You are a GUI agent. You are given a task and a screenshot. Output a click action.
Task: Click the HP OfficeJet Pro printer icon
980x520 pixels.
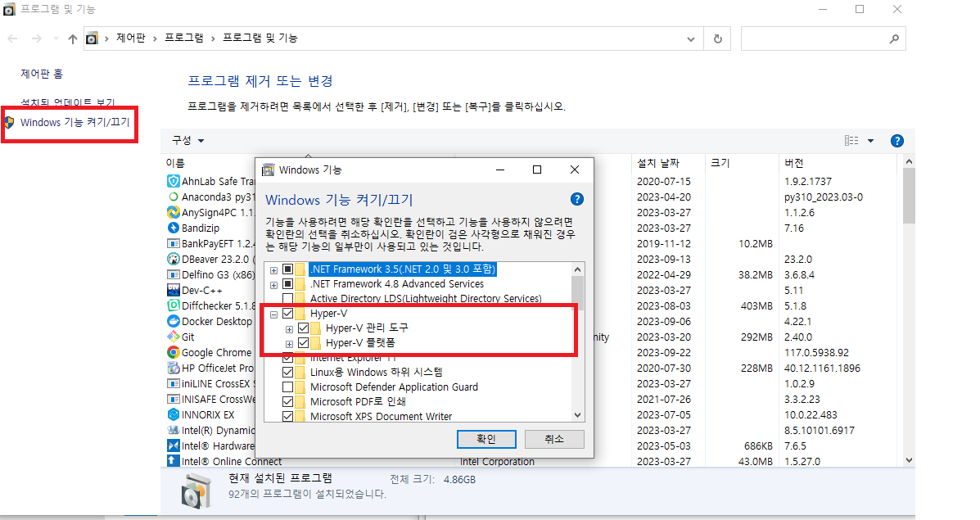click(x=173, y=369)
